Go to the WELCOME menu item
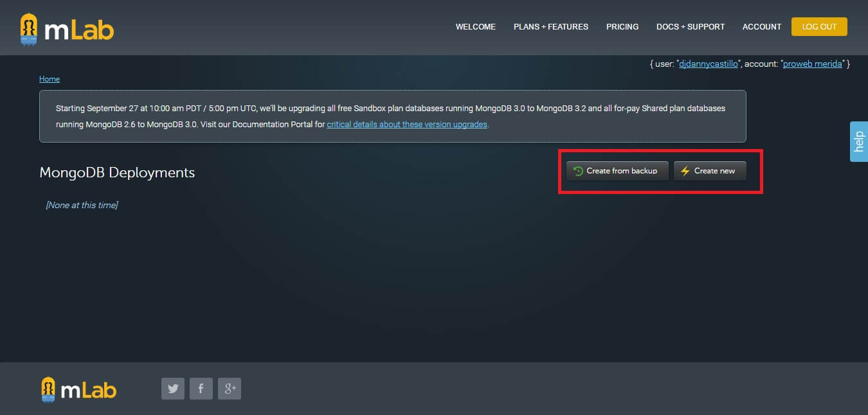 click(476, 27)
